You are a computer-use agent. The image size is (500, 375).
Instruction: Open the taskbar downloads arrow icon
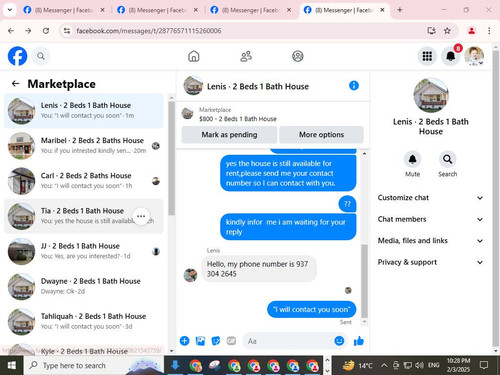point(175,365)
